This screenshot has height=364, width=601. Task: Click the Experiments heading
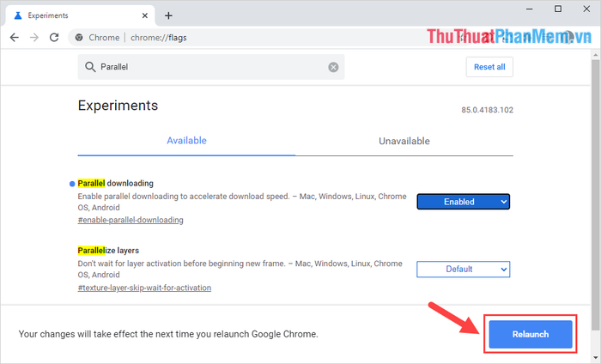(118, 106)
